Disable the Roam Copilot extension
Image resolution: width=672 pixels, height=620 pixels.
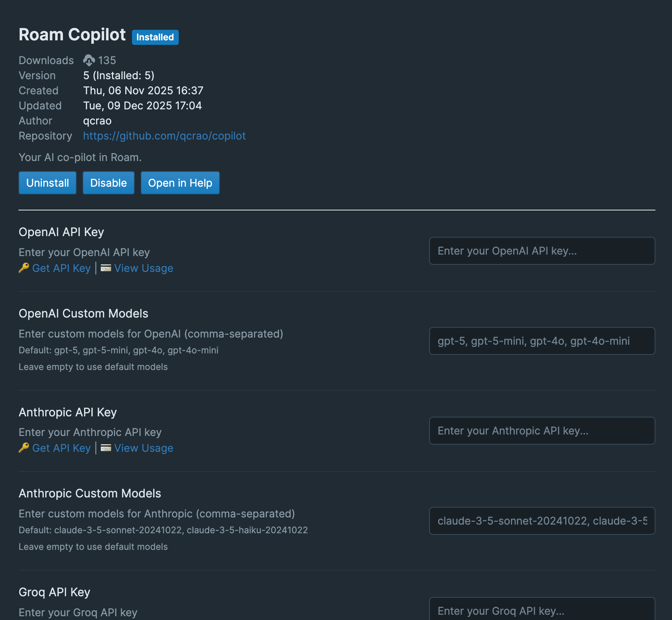(x=109, y=183)
